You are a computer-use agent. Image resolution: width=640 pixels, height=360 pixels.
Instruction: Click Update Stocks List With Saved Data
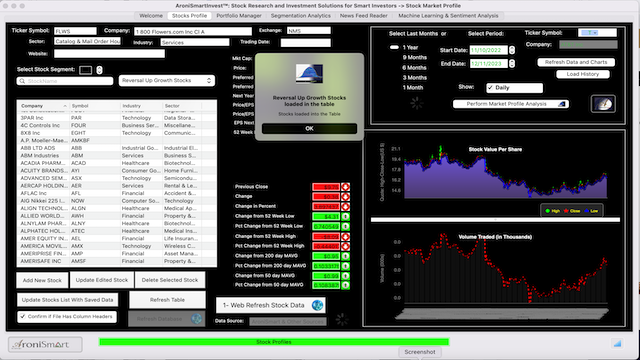[x=67, y=300]
